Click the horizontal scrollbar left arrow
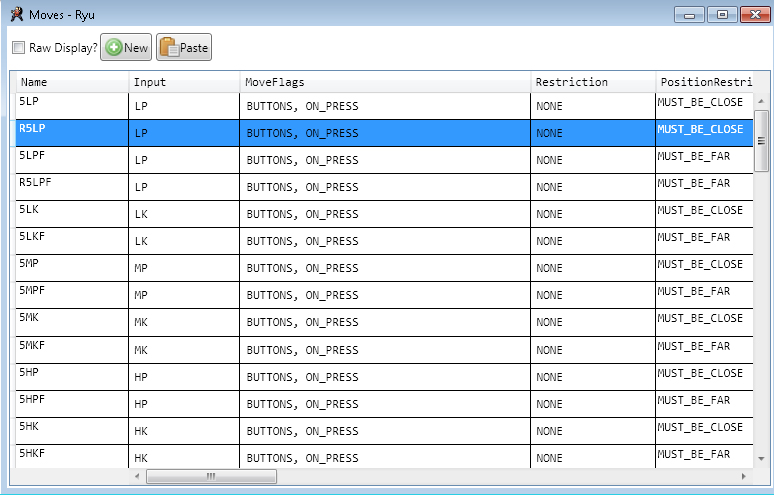Image resolution: width=774 pixels, height=495 pixels. point(137,476)
